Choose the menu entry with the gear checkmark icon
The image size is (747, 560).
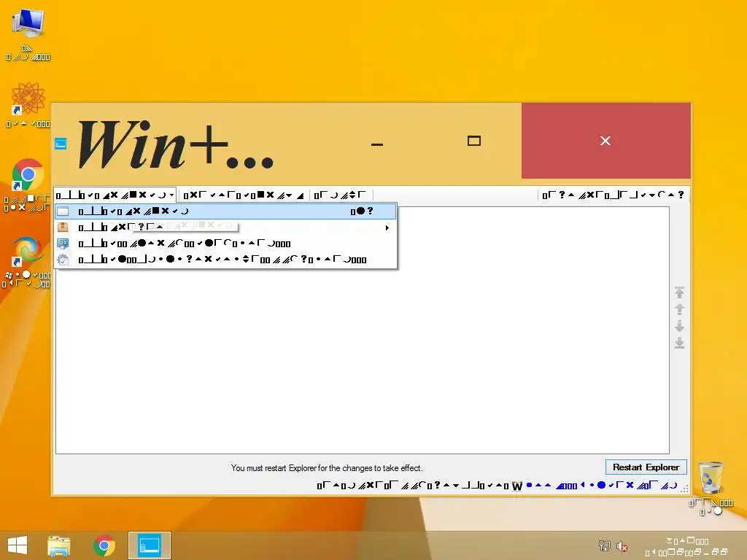226,260
